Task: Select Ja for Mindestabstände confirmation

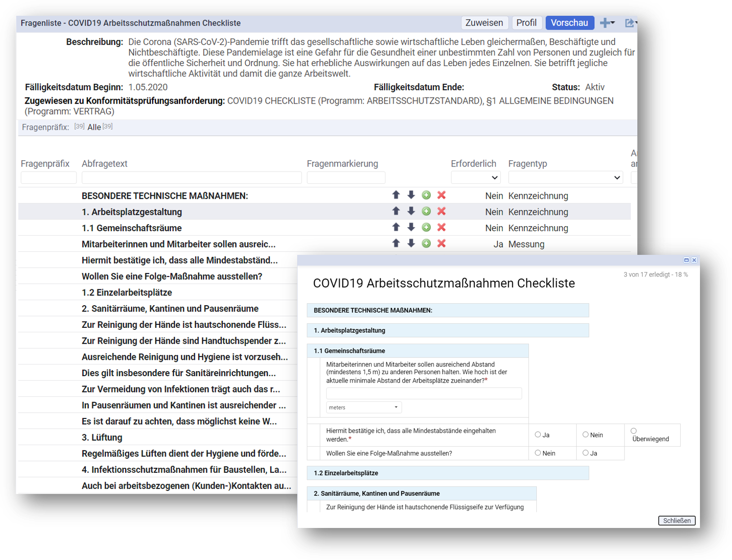Action: tap(538, 435)
